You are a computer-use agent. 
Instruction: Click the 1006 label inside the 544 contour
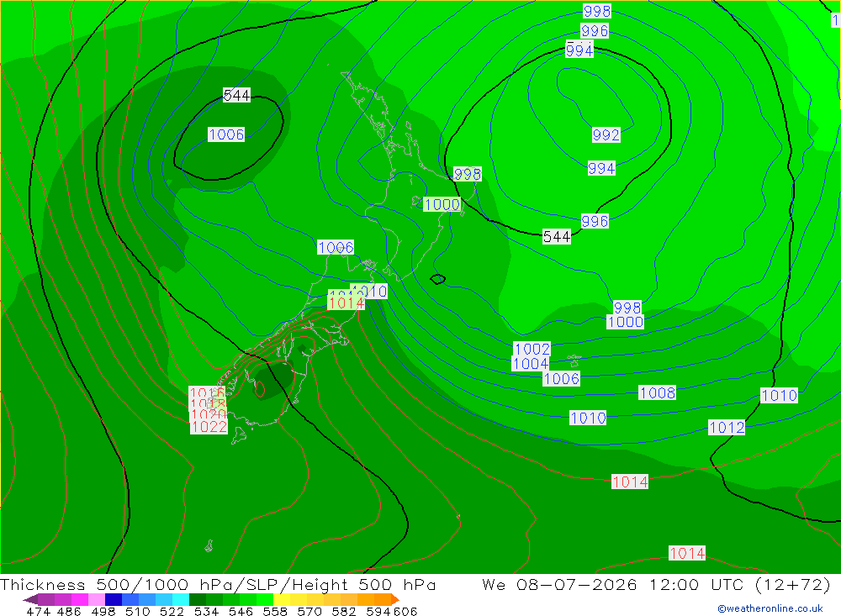pos(226,134)
